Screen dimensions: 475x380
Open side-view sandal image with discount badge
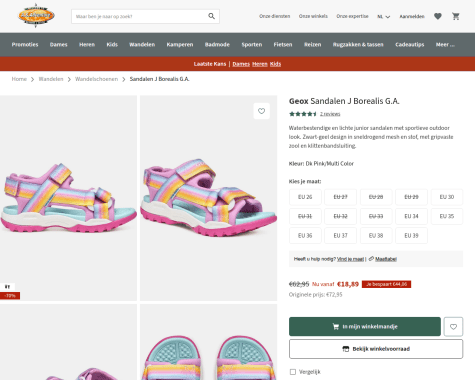click(x=68, y=198)
